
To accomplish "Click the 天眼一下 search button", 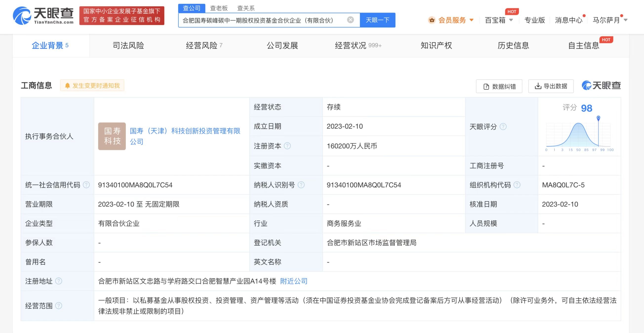I will [377, 20].
